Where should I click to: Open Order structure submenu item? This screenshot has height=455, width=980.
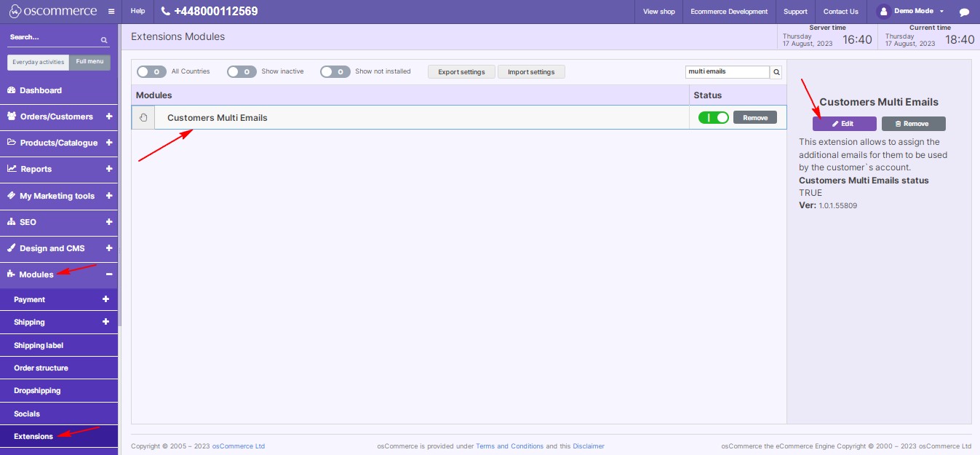(59, 368)
